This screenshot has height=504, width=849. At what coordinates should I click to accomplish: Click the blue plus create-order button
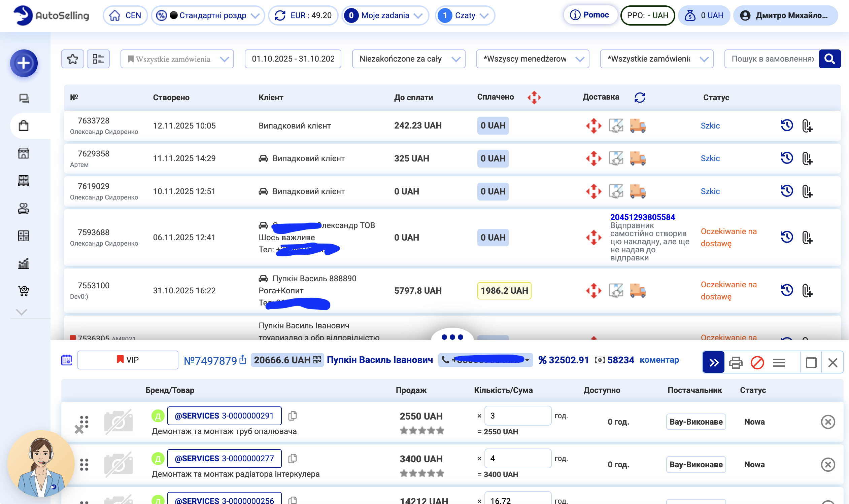[x=24, y=63]
